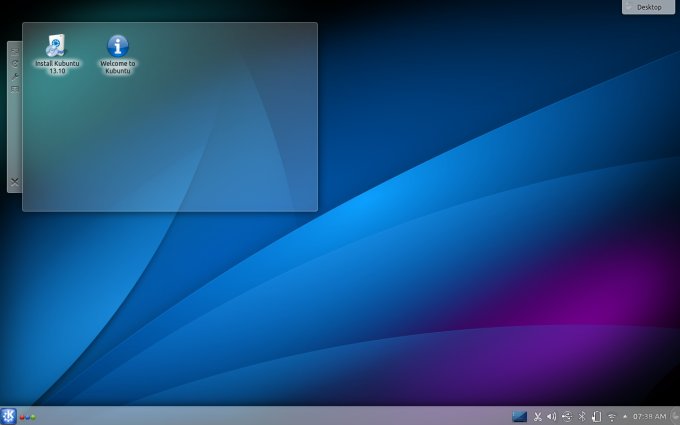Open the Klipper clipboard scissors icon
Screen dimensions: 680x425
tap(538, 417)
